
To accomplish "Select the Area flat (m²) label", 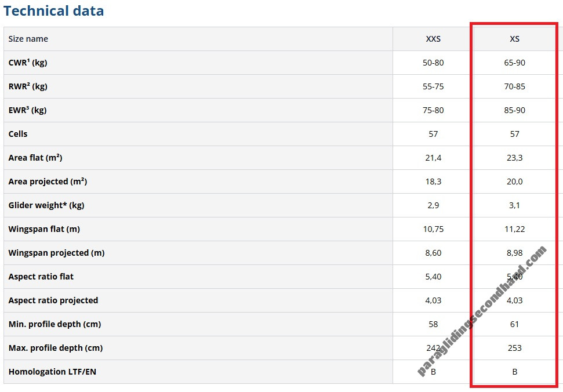I will click(x=35, y=158).
